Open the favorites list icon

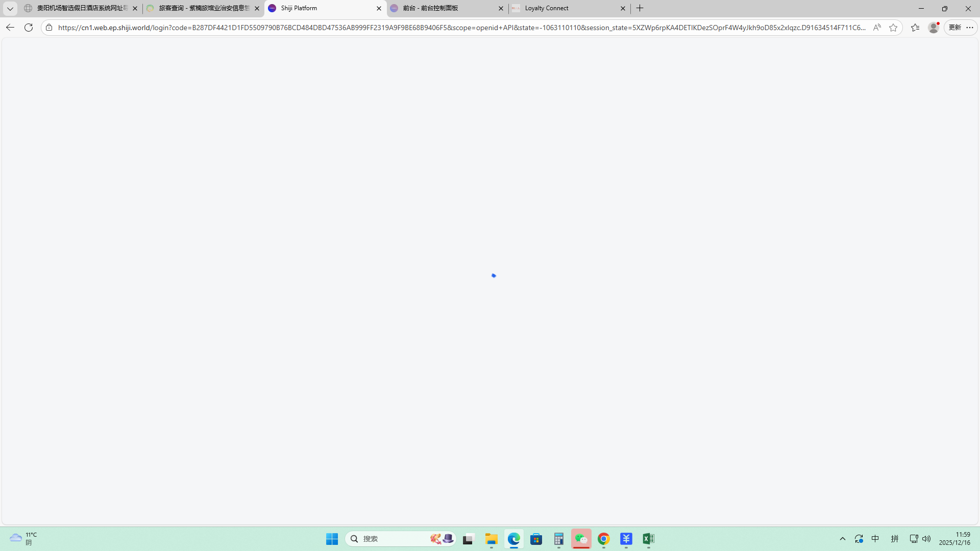coord(915,28)
